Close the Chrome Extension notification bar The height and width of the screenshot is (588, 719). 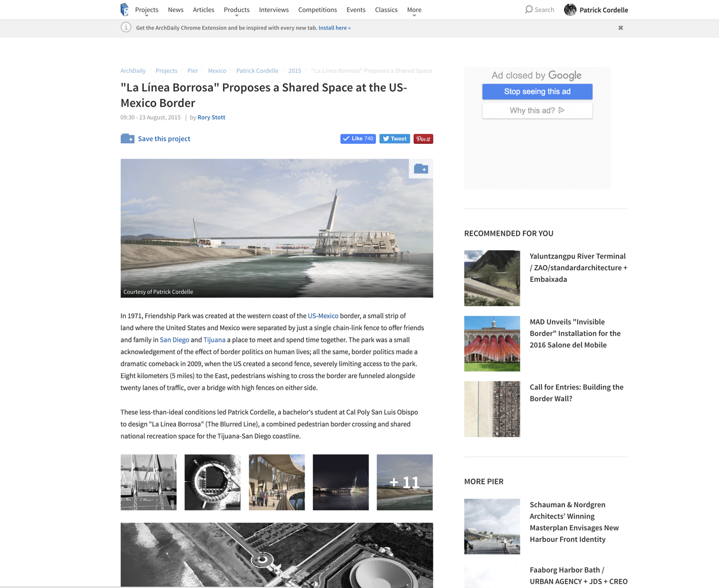pos(621,28)
